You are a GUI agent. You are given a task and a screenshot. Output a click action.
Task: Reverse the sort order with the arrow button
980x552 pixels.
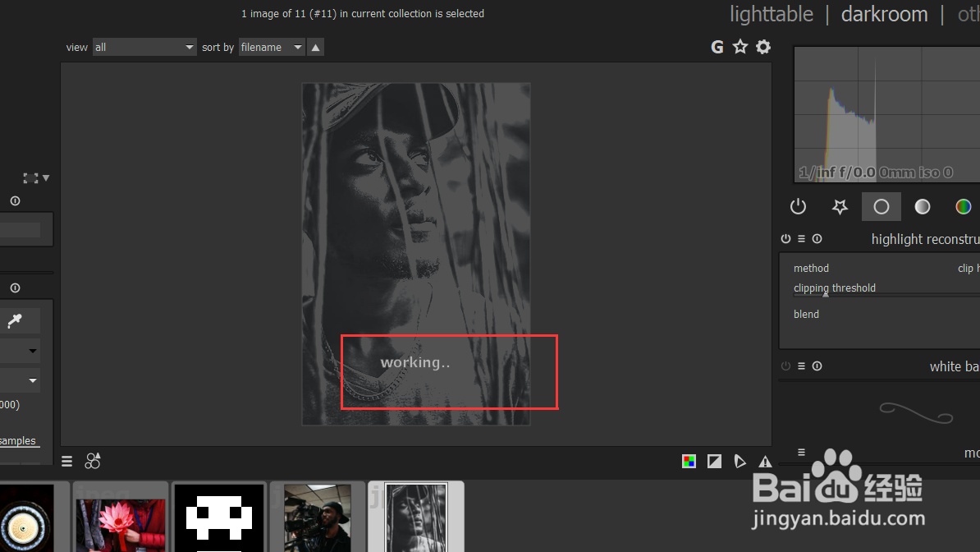pos(316,47)
